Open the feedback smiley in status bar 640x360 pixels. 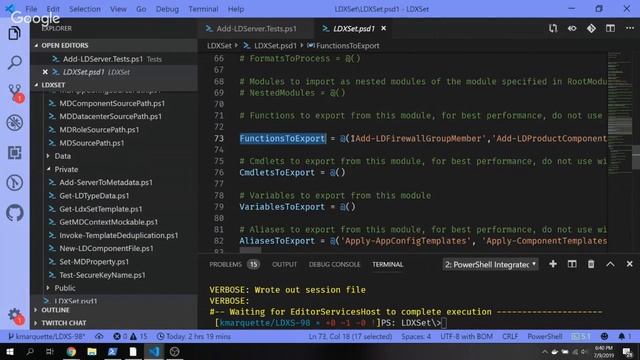click(604, 336)
